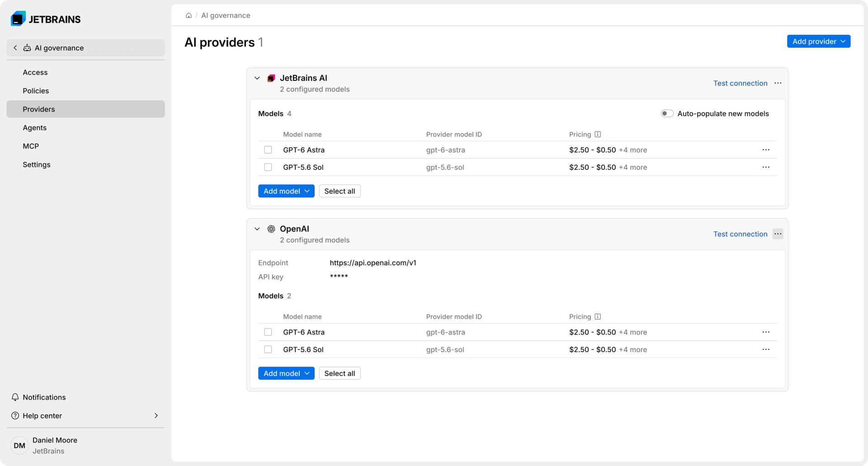
Task: Check GPT-5.6 Sol under OpenAI
Action: tap(268, 349)
